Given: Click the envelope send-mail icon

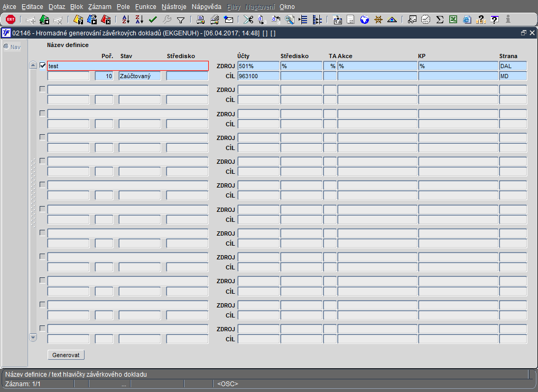Looking at the screenshot, I should 228,20.
